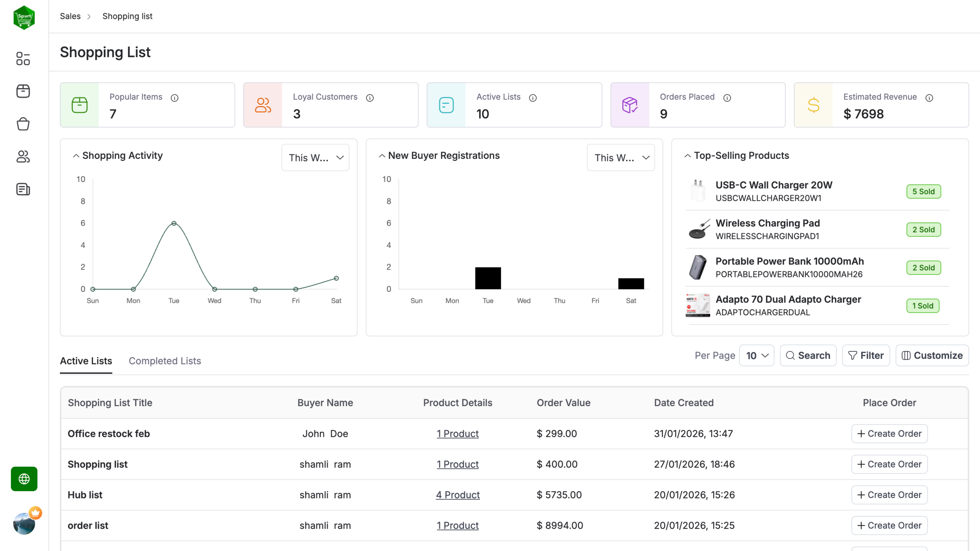Screen dimensions: 980x551
Task: Click Create Order for Office restock feb
Action: point(889,434)
